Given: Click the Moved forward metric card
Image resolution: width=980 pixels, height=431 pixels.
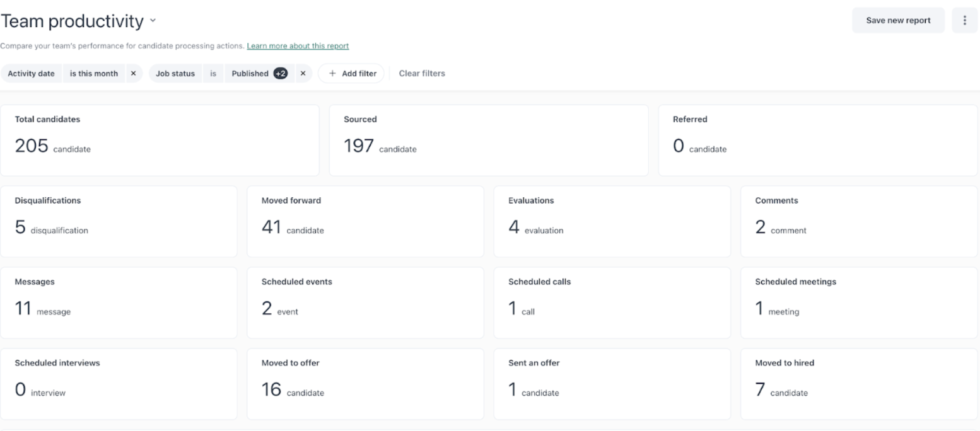Looking at the screenshot, I should point(365,221).
